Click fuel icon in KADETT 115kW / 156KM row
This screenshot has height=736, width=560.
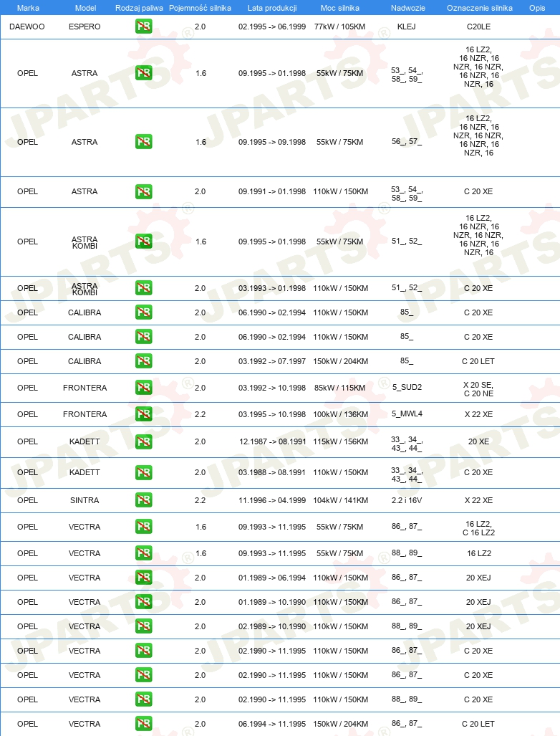coord(143,441)
